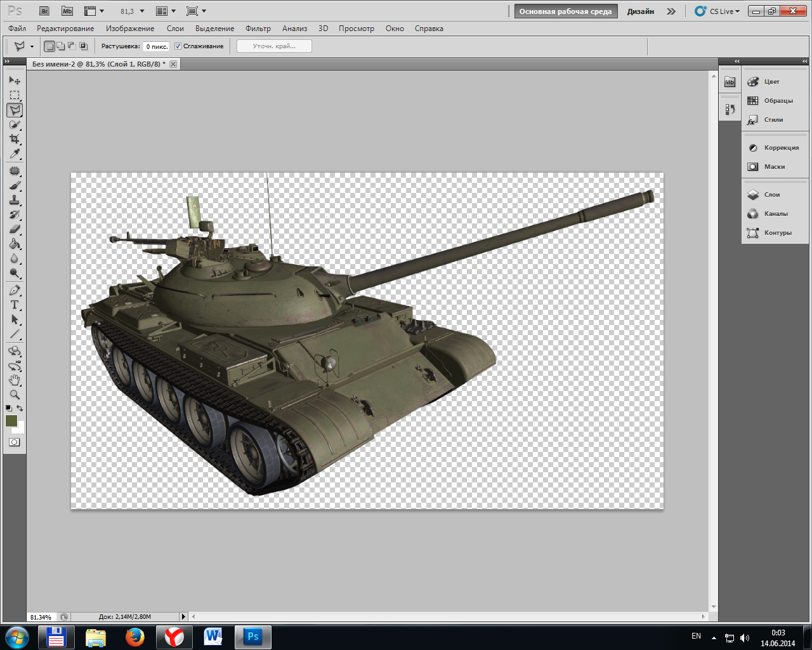
Task: Open the CS Live dropdown
Action: [x=717, y=11]
